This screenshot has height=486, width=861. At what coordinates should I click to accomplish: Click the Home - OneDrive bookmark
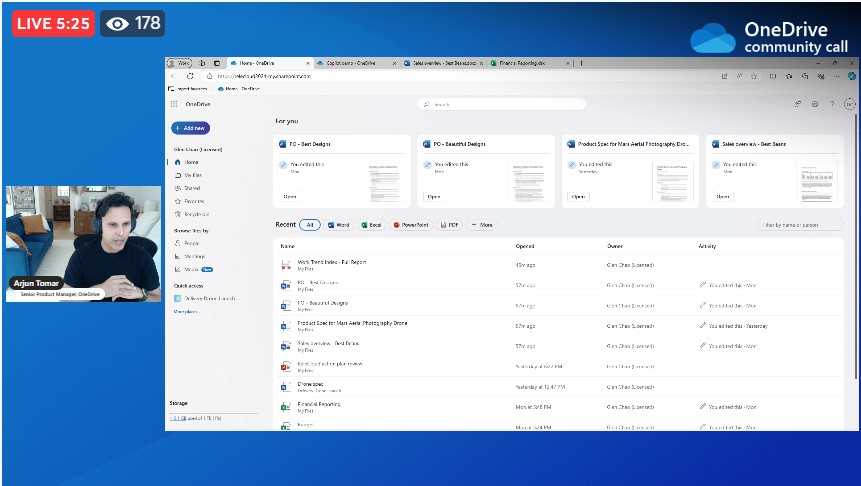[239, 88]
